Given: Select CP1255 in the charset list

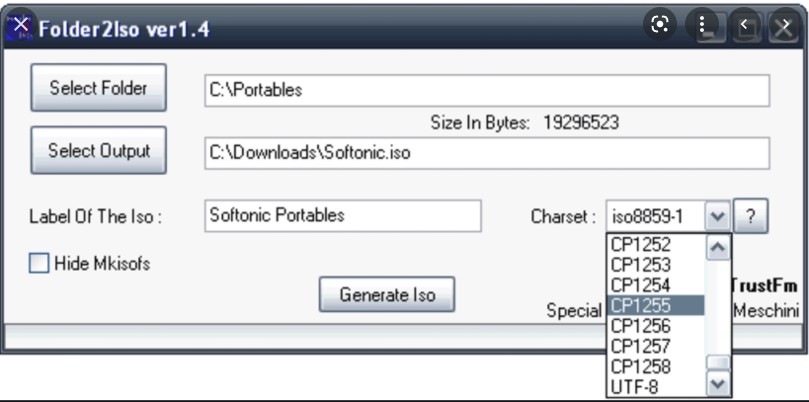Looking at the screenshot, I should coord(655,305).
